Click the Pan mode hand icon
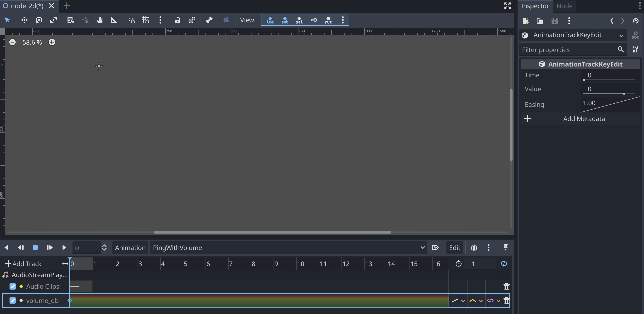Viewport: 644px width, 314px height. pyautogui.click(x=99, y=20)
